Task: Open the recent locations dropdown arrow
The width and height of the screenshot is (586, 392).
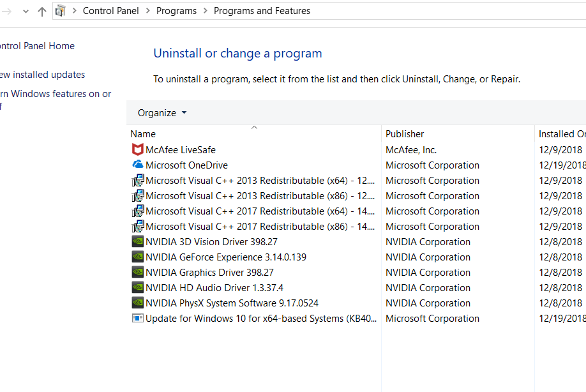Action: 26,11
